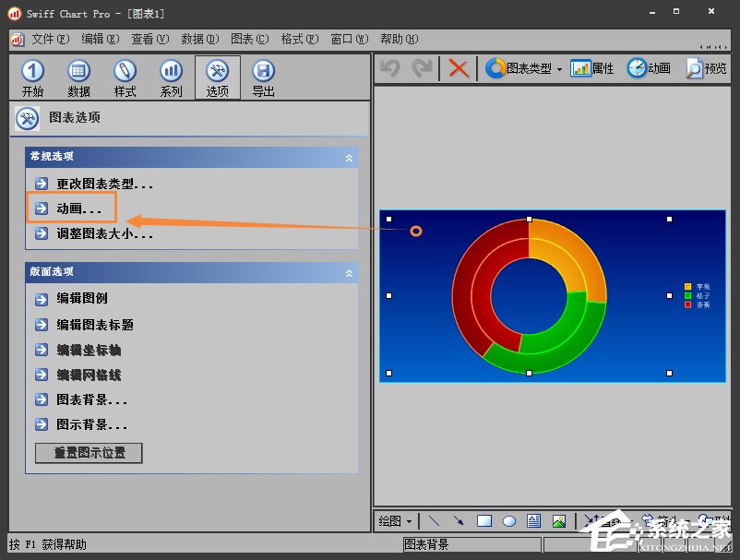Viewport: 740px width, 560px height.
Task: Open the Series (系列) panel icon
Action: coord(171,77)
